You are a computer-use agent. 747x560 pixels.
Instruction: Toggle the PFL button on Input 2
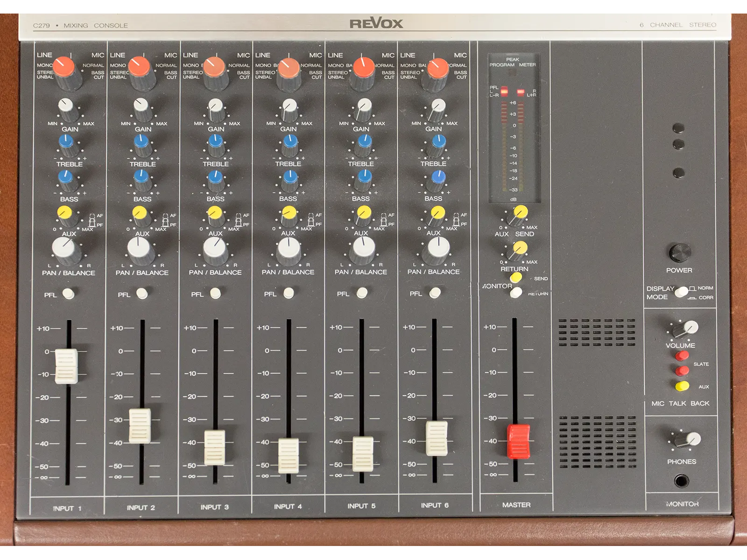[142, 293]
